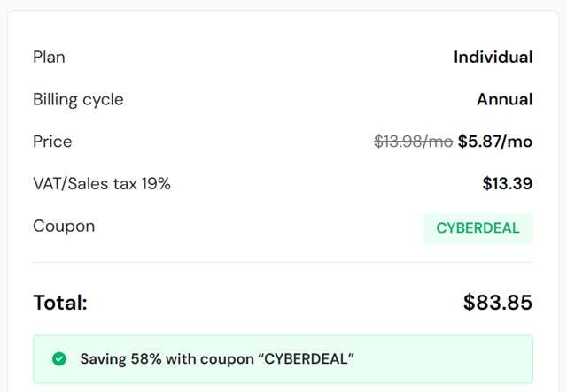Click the $13.39 tax amount
Screen dimensions: 567x392
[x=507, y=184]
